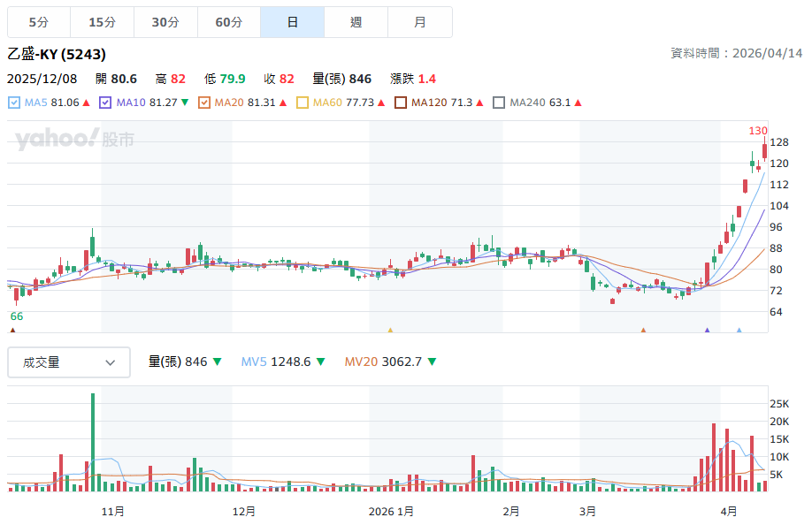Toggle the MA20 checkbox off
Screen dimensions: 812x525
[x=204, y=103]
